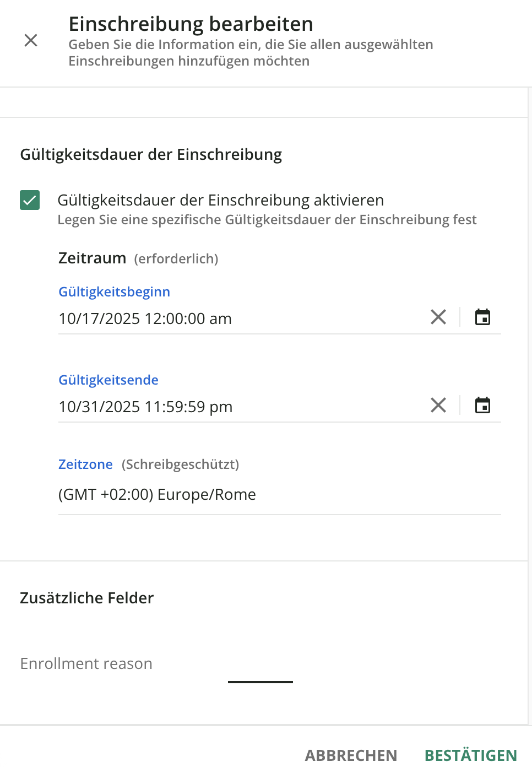Image resolution: width=532 pixels, height=767 pixels.
Task: Click the Einschreibung bearbeiten dialog title
Action: pos(191,24)
